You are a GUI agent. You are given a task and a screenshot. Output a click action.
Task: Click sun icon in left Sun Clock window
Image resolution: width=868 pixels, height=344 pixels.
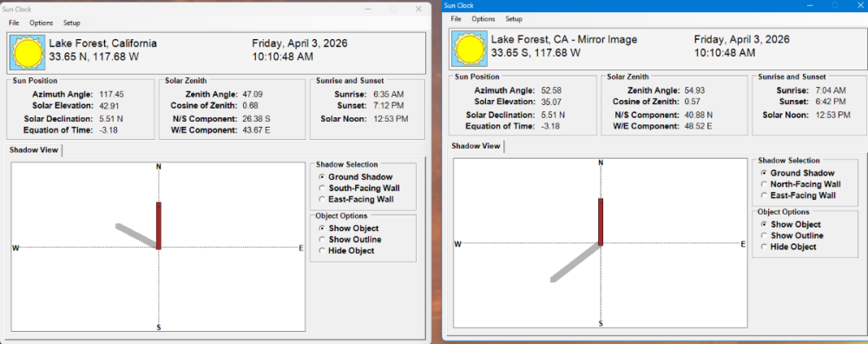pos(27,53)
